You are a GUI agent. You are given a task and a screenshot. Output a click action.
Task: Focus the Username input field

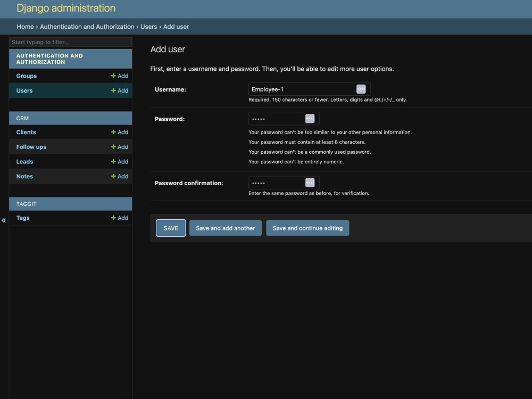pyautogui.click(x=310, y=89)
